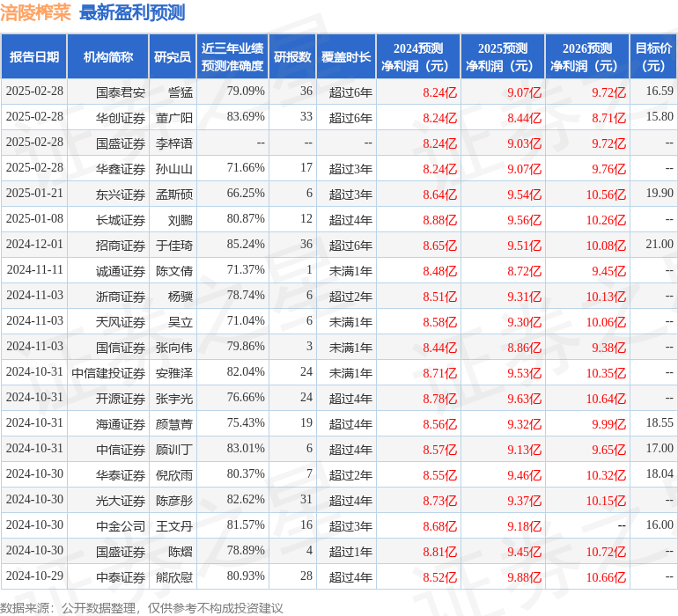
Task: Click the 目标价 column header
Action: tap(653, 57)
